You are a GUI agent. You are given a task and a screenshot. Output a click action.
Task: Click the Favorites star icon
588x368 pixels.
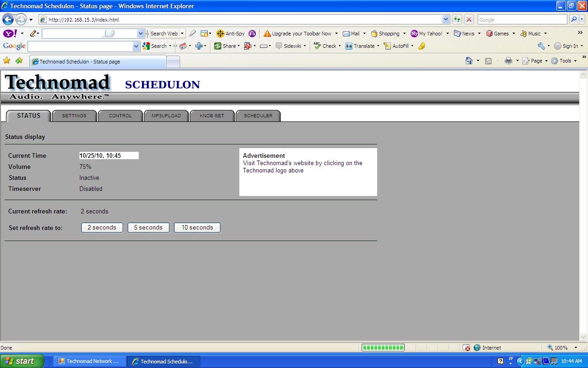pos(6,61)
